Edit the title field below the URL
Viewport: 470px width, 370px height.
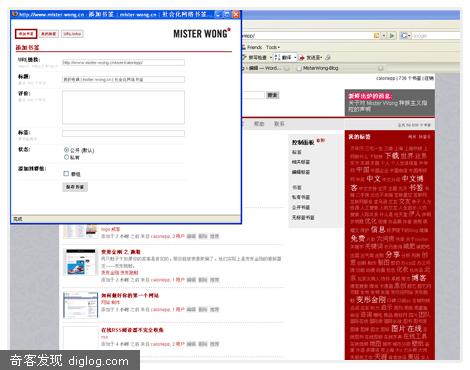123,79
